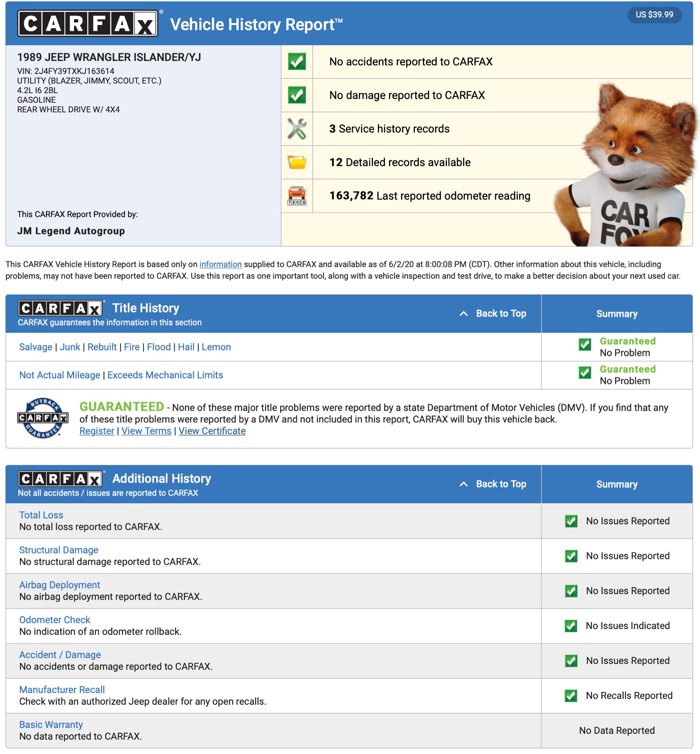
Task: Click the green checkmark beside No damage reported
Action: 297,95
